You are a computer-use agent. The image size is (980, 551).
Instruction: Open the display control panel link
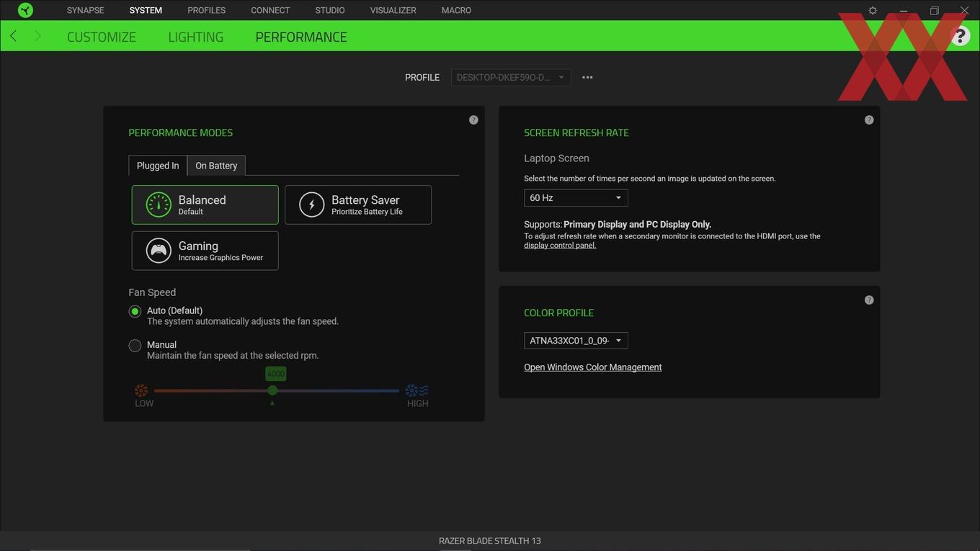click(x=560, y=246)
